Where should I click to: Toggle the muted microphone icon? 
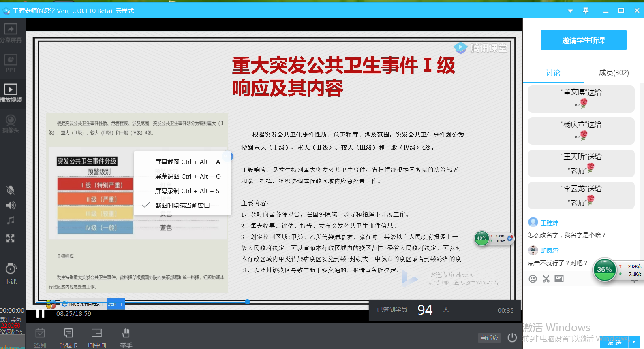pyautogui.click(x=11, y=190)
